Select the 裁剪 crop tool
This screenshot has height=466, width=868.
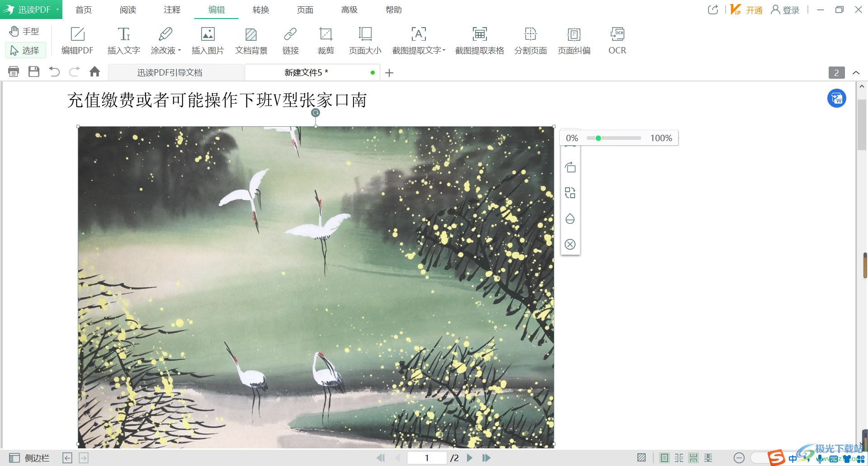point(325,41)
